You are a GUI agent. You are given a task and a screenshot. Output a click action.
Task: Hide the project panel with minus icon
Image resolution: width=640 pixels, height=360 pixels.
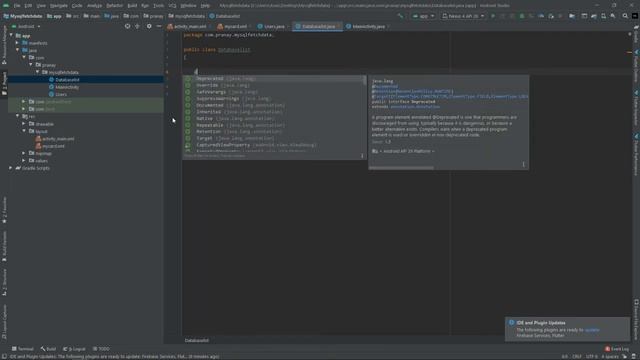(x=159, y=26)
